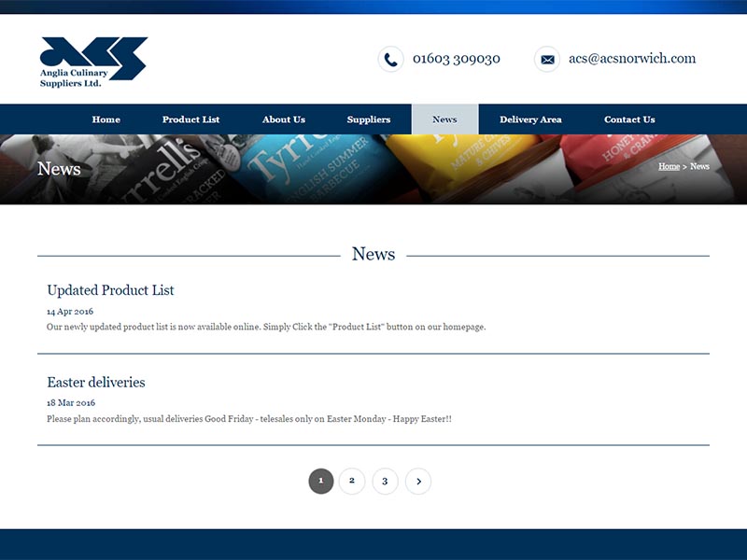The image size is (747, 560).
Task: Open the Updated Product List article
Action: pos(110,290)
